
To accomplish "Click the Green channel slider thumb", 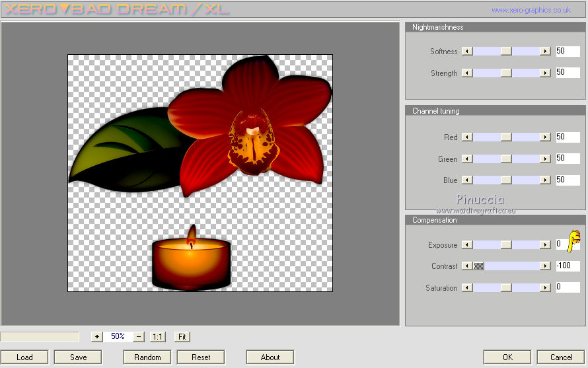I will pyautogui.click(x=506, y=159).
